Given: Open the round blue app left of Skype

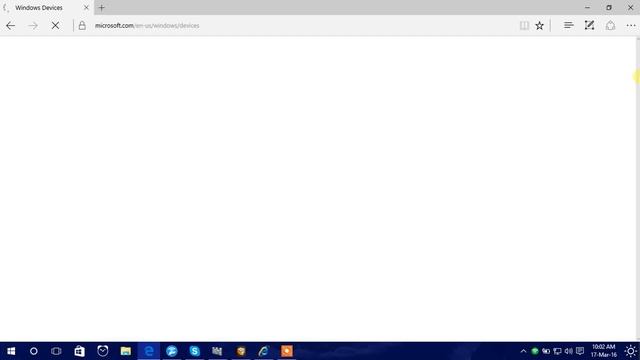Looking at the screenshot, I should coord(171,351).
